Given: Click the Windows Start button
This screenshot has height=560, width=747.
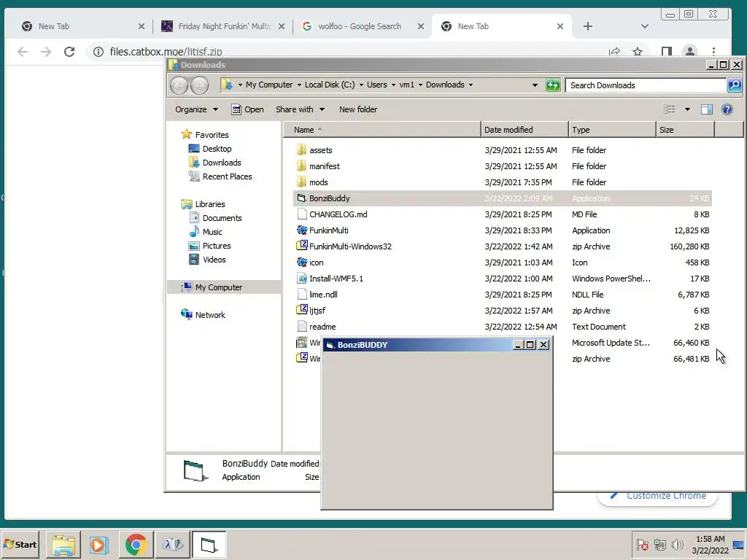Looking at the screenshot, I should tap(20, 544).
